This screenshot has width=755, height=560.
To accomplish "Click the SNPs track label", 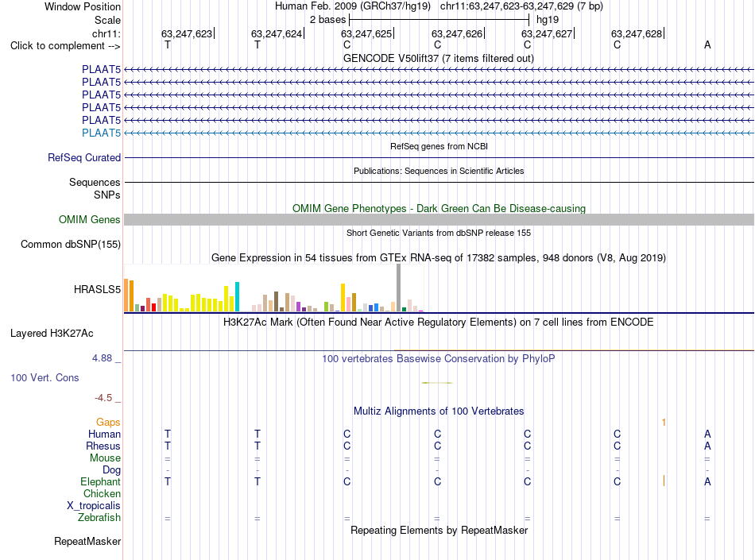I will [x=107, y=195].
